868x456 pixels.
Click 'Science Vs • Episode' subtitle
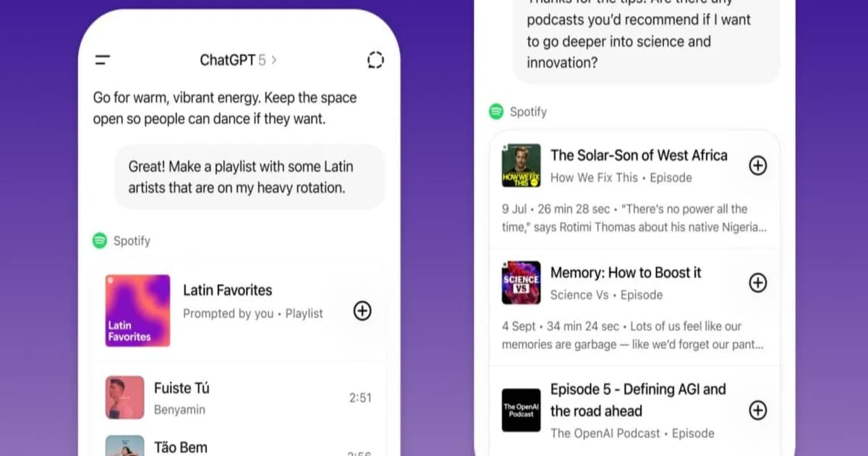(x=606, y=295)
